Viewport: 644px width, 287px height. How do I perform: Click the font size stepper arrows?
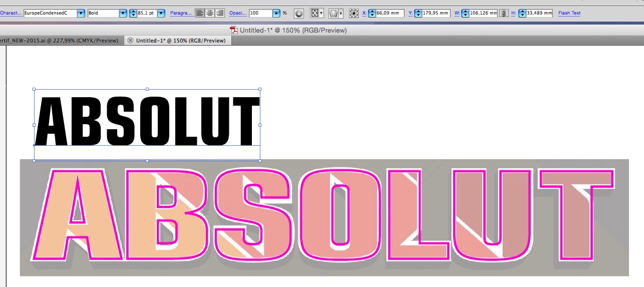click(133, 13)
